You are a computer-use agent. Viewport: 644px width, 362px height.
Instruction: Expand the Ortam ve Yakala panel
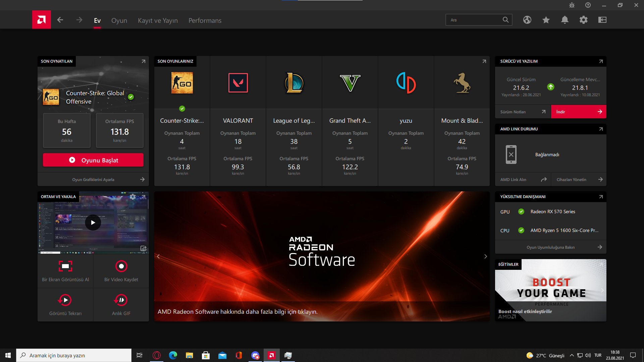click(144, 197)
